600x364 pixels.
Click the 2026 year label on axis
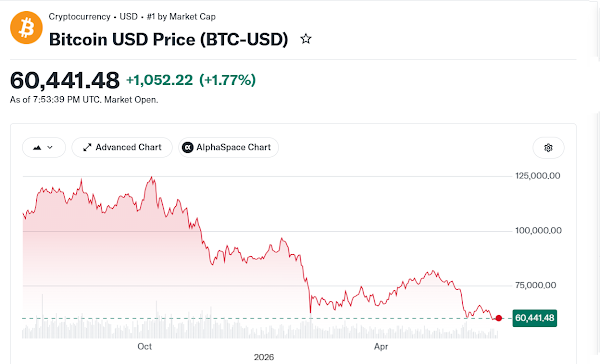(x=264, y=357)
